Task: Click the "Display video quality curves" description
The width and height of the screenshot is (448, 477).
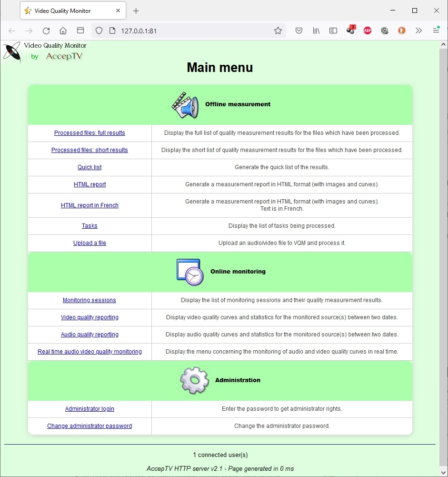Action: tap(282, 317)
